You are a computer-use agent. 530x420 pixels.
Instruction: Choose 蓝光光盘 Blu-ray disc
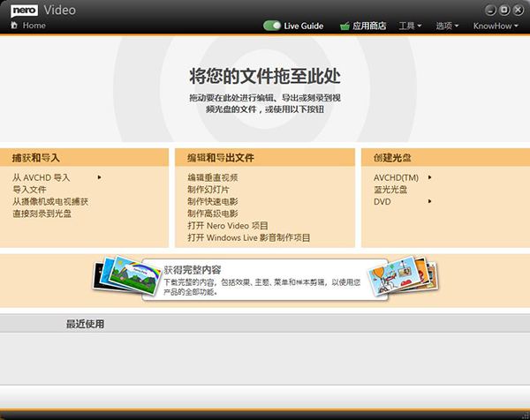click(390, 190)
